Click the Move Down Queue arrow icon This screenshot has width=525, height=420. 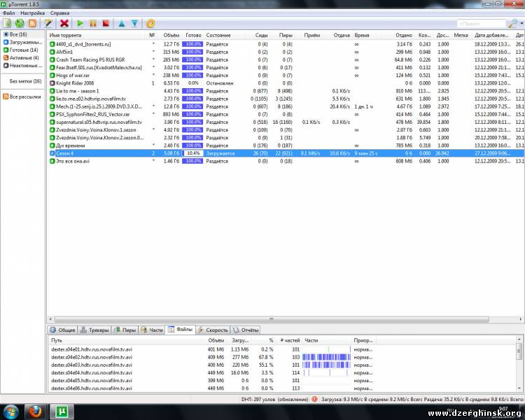134,23
